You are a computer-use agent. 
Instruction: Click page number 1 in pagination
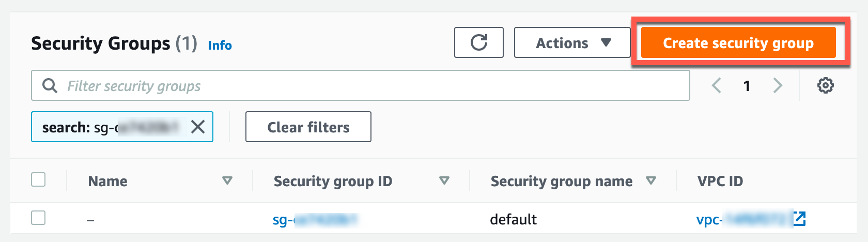[x=747, y=86]
